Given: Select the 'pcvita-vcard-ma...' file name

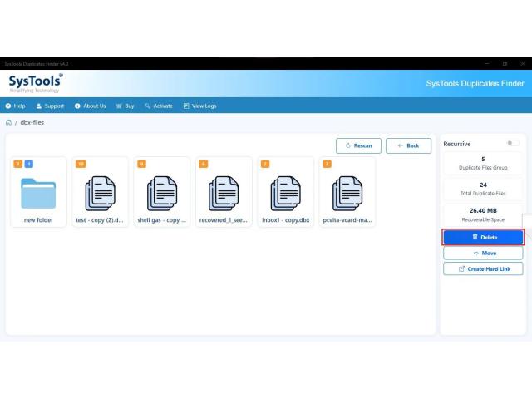Looking at the screenshot, I should (347, 219).
